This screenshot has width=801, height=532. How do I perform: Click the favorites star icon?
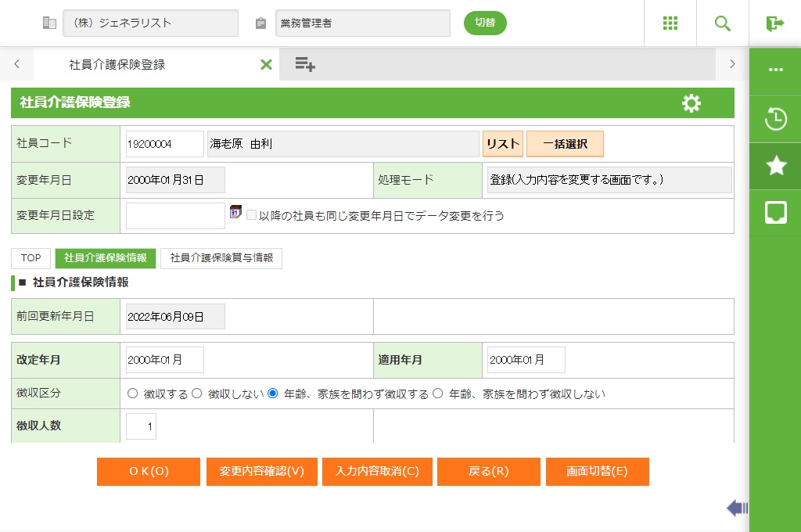[x=775, y=165]
